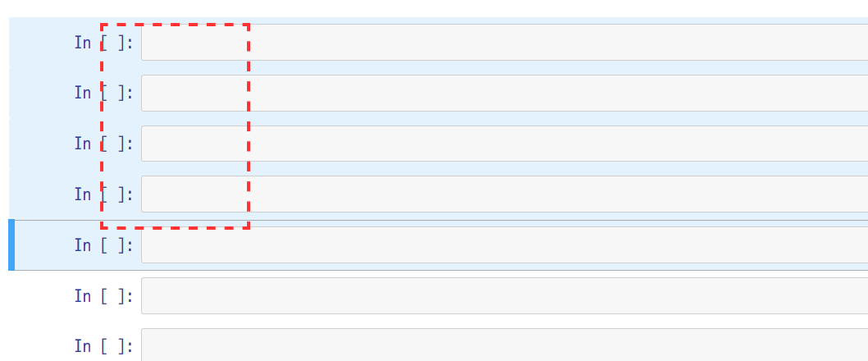The image size is (868, 361).
Task: Place cursor in the fourth cell's input
Action: (x=504, y=194)
